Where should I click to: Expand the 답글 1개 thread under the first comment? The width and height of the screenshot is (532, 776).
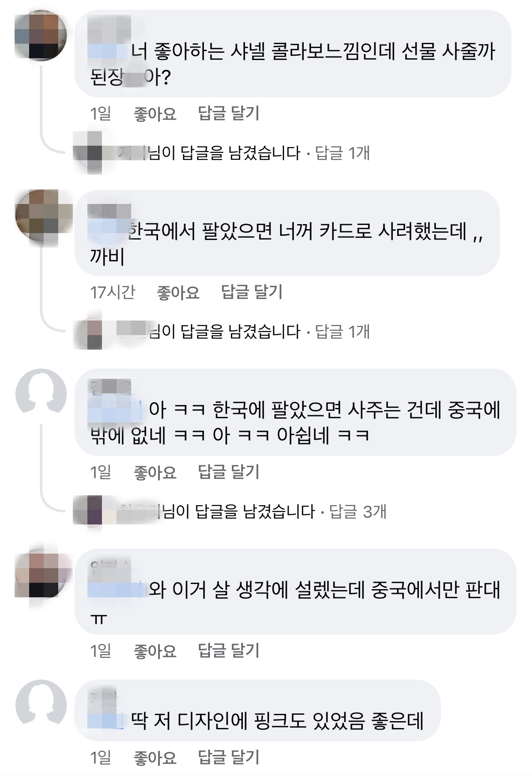(x=342, y=153)
